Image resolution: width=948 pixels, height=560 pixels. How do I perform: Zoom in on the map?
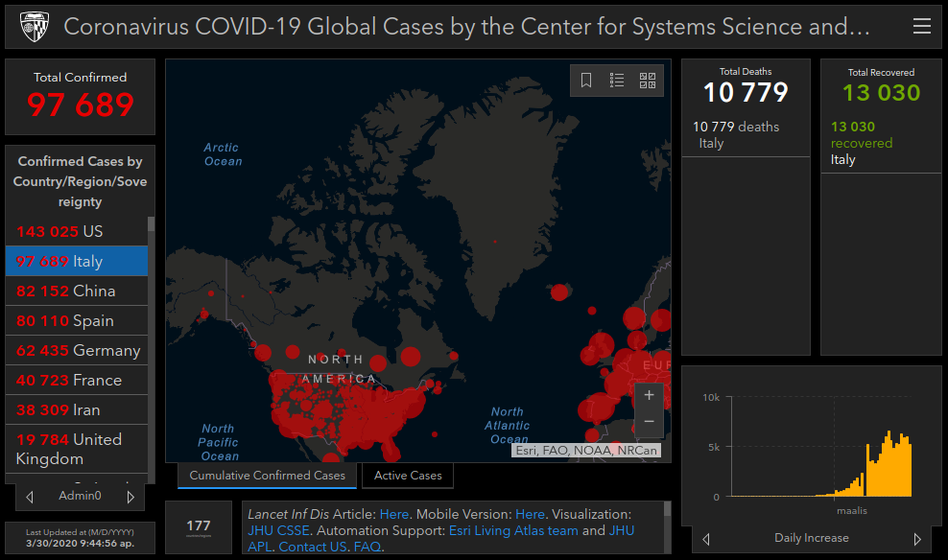coord(649,395)
